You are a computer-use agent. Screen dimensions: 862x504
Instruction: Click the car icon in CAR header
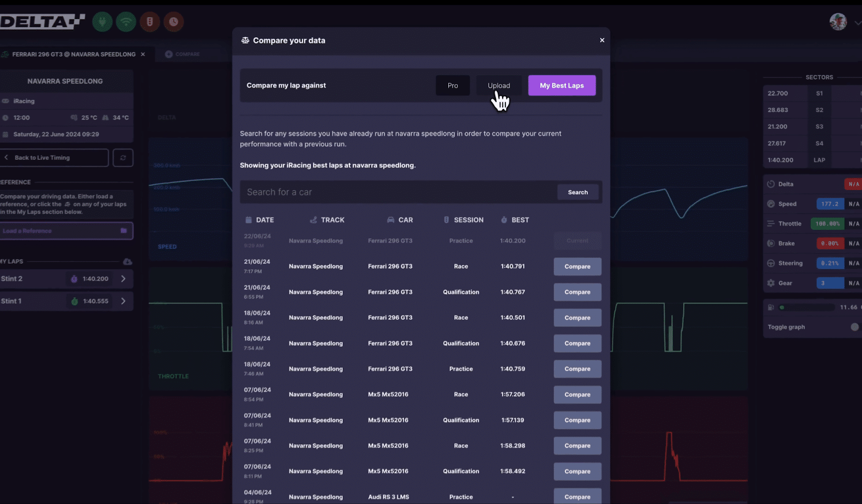391,220
